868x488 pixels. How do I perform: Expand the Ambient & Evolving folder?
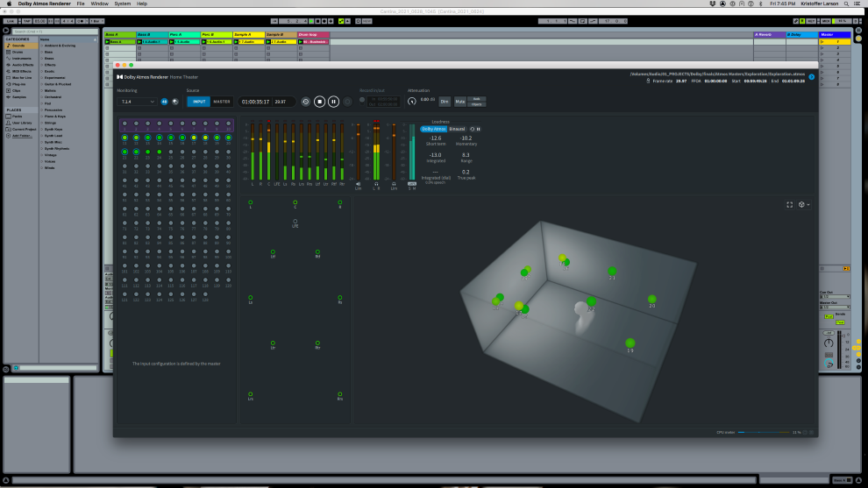coord(41,46)
